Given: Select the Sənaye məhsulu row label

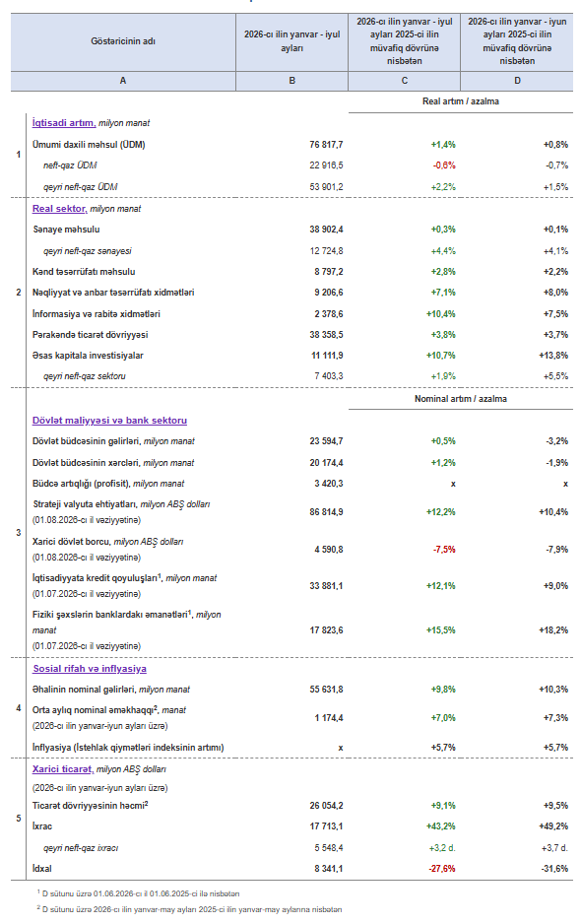Looking at the screenshot, I should pyautogui.click(x=67, y=230).
